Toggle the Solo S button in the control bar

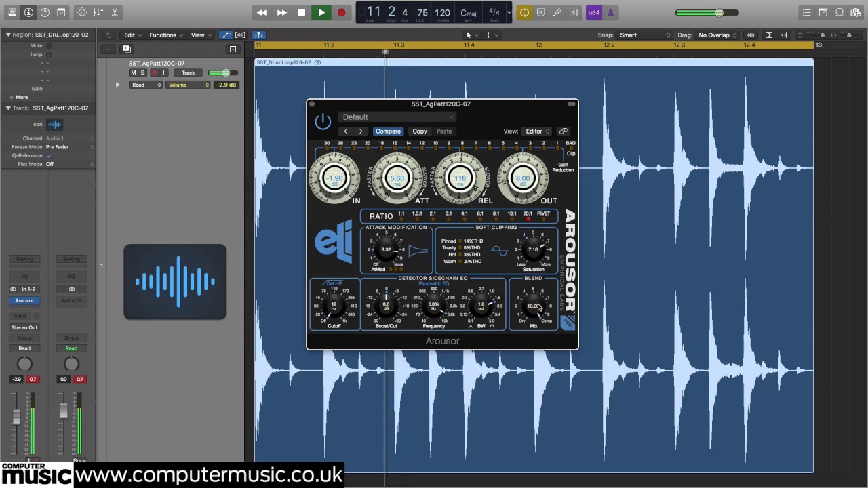pos(573,12)
